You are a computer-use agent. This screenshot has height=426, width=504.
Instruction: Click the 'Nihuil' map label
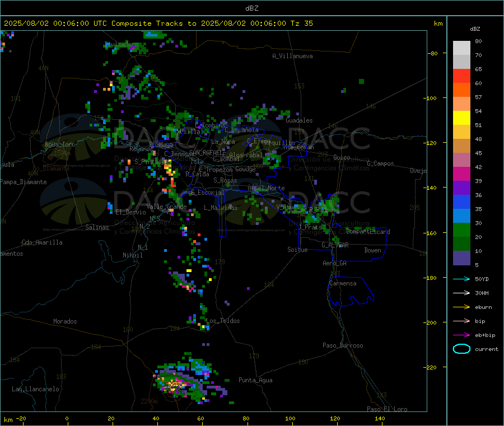(x=133, y=255)
